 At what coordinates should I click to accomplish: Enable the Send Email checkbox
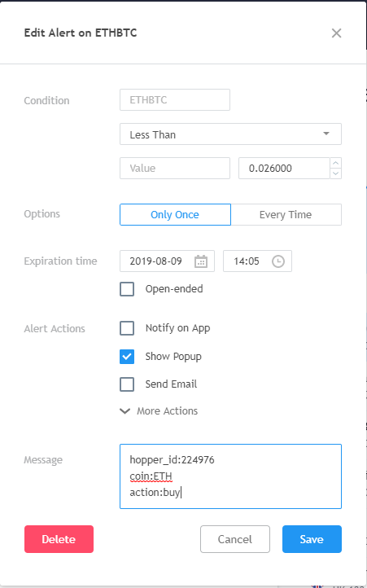coord(127,384)
